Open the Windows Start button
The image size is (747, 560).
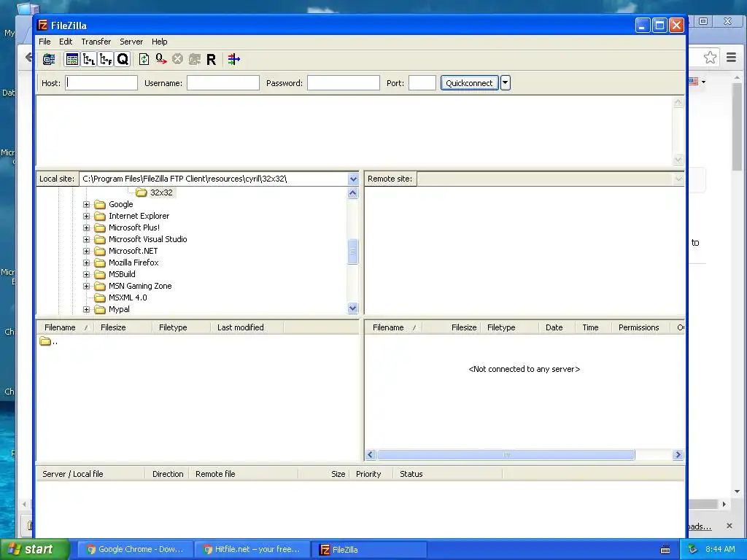pos(34,549)
